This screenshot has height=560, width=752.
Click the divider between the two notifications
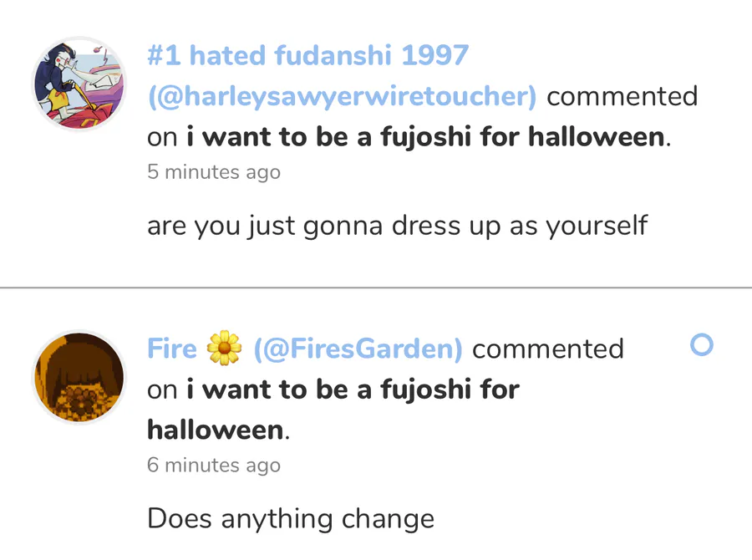376,288
